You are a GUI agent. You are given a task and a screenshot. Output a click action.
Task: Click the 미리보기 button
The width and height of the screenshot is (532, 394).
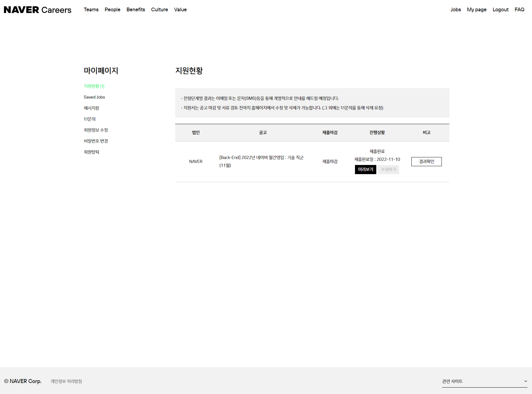(x=366, y=170)
